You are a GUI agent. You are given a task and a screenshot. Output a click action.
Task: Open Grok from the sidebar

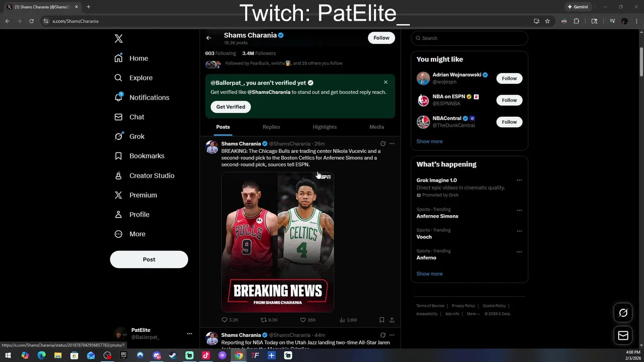(x=129, y=136)
